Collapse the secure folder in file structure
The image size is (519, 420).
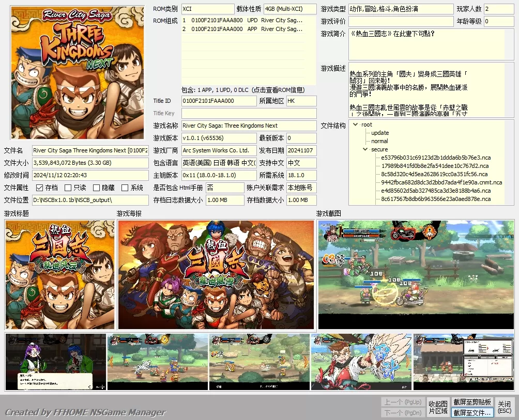365,149
